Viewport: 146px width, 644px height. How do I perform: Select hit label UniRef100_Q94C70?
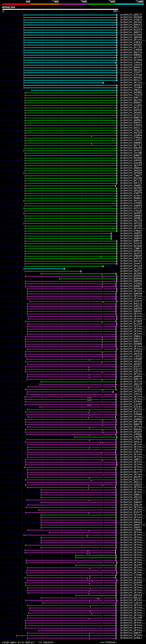pos(131,15)
